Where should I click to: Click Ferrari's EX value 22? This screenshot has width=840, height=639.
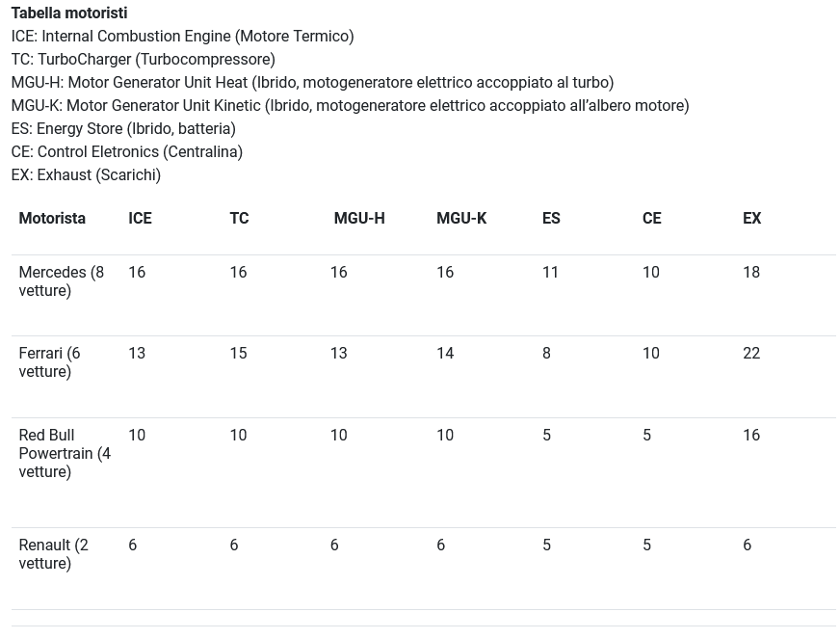coord(751,354)
